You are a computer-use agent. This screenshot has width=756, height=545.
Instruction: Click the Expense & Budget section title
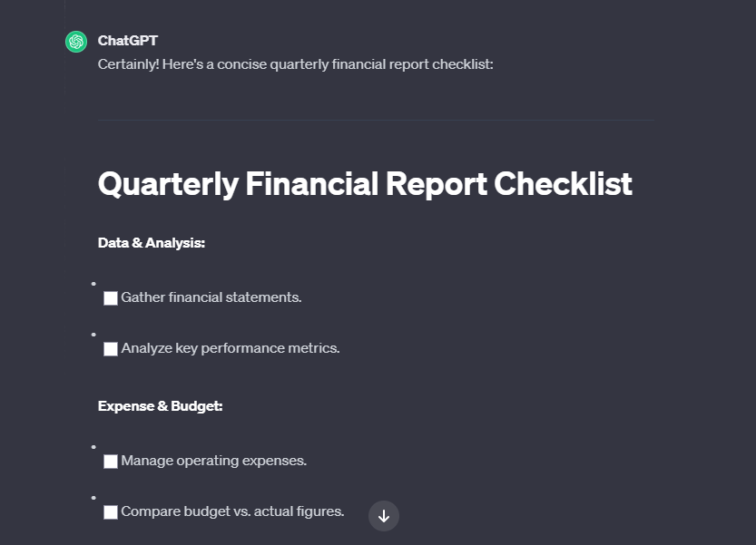click(161, 406)
